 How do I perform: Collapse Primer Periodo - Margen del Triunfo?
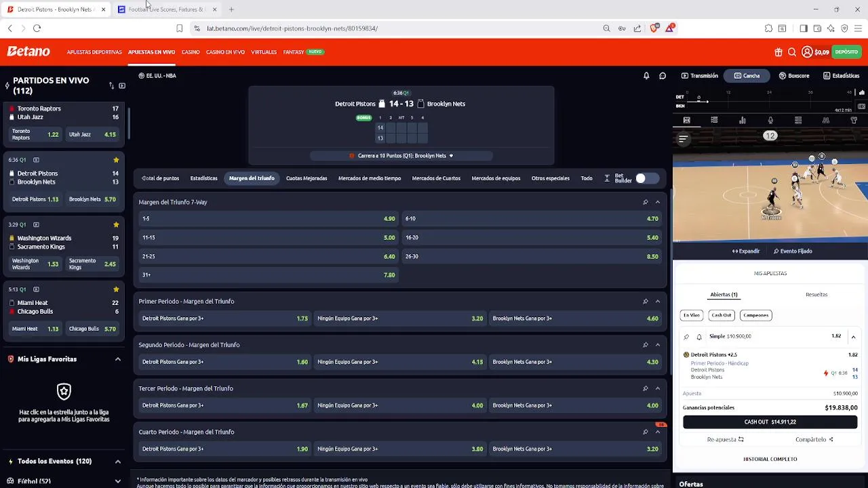point(658,302)
